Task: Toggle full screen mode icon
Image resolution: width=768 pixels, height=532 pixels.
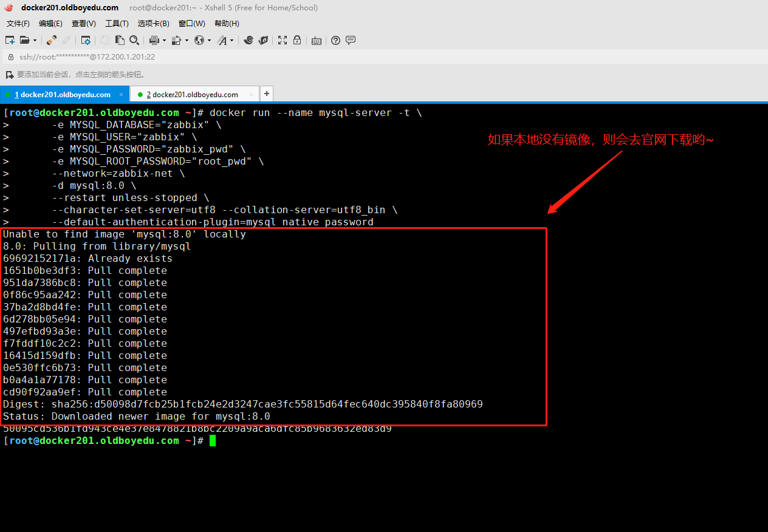Action: tap(283, 40)
